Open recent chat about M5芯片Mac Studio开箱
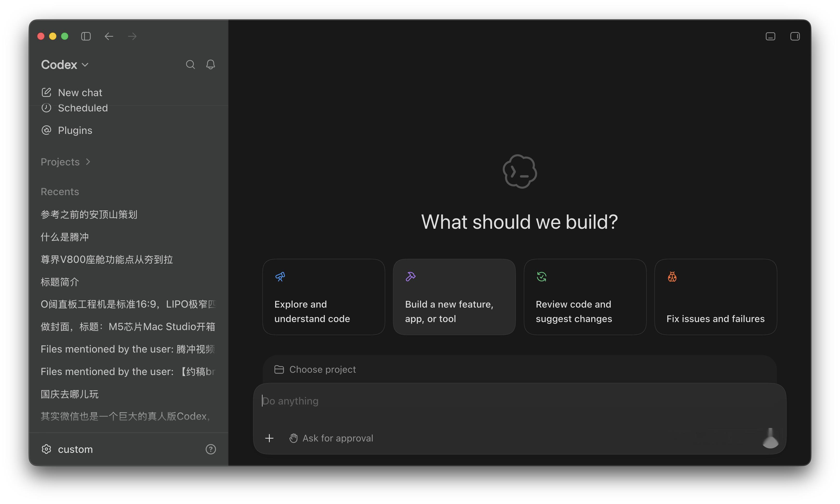This screenshot has width=840, height=504. pyautogui.click(x=129, y=326)
